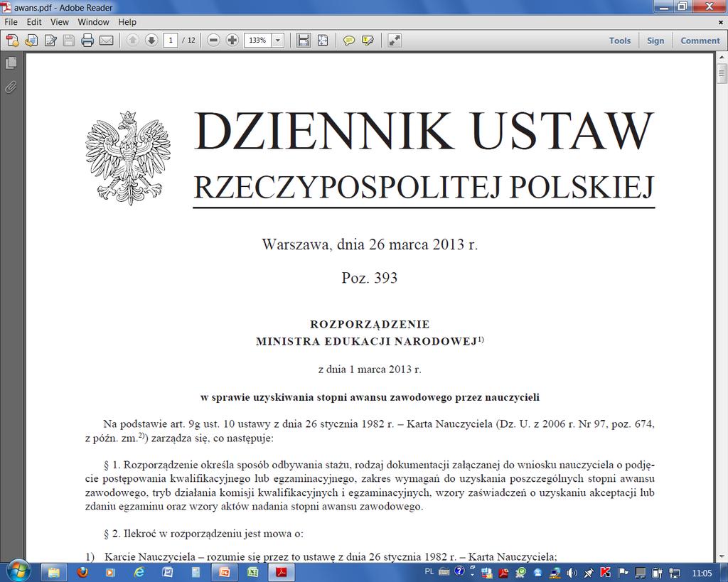This screenshot has height=582, width=728.
Task: Open Internet Explorer from the taskbar
Action: [139, 572]
